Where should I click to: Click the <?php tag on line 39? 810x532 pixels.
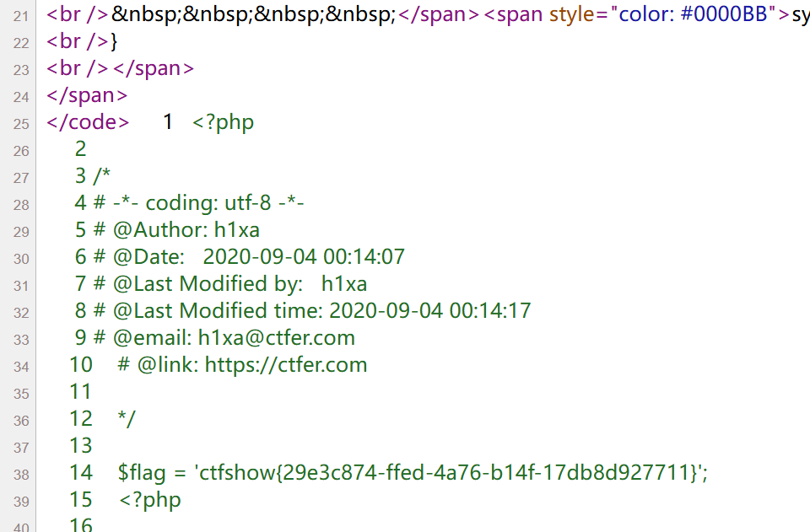150,499
